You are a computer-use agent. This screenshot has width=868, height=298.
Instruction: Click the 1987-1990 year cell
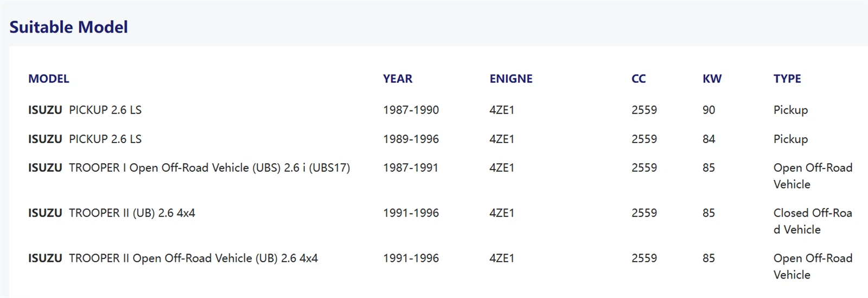click(x=411, y=110)
